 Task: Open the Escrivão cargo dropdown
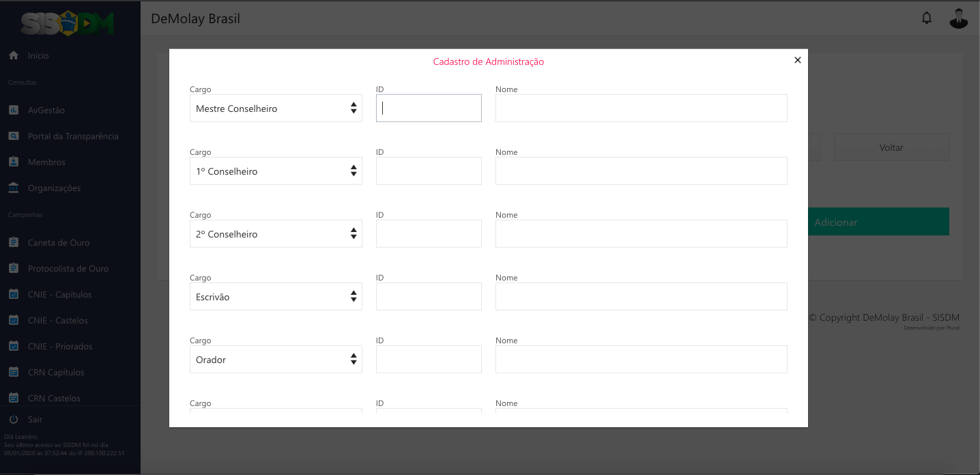tap(276, 297)
